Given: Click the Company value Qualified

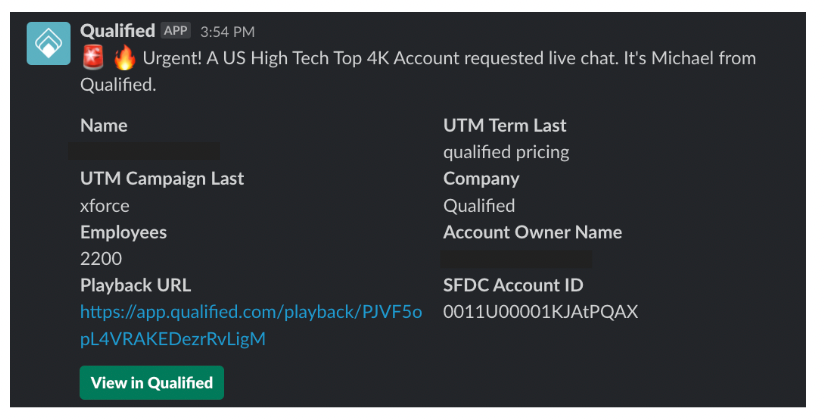Looking at the screenshot, I should click(x=479, y=206).
